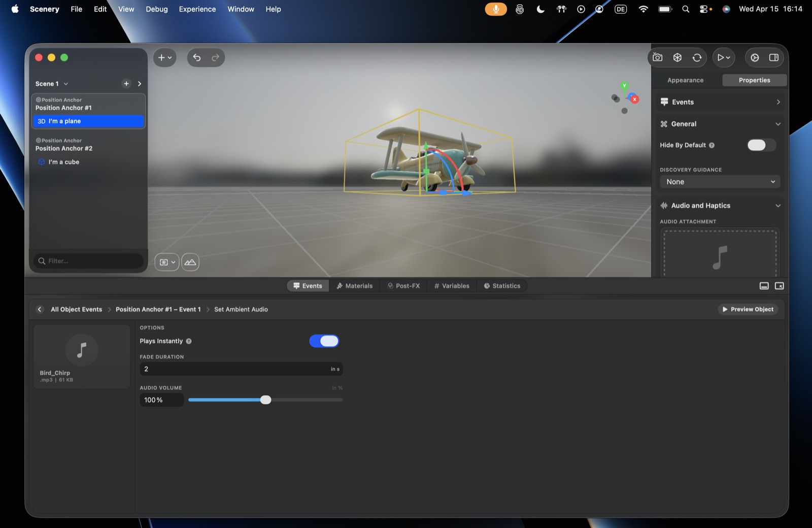812x528 pixels.
Task: Click the Filter search field
Action: click(88, 261)
